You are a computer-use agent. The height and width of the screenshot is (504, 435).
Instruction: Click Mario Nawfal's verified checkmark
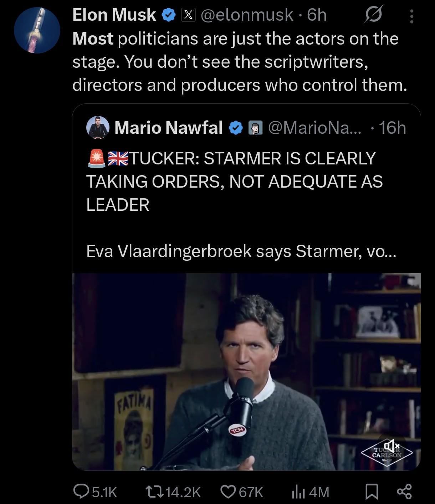[235, 128]
